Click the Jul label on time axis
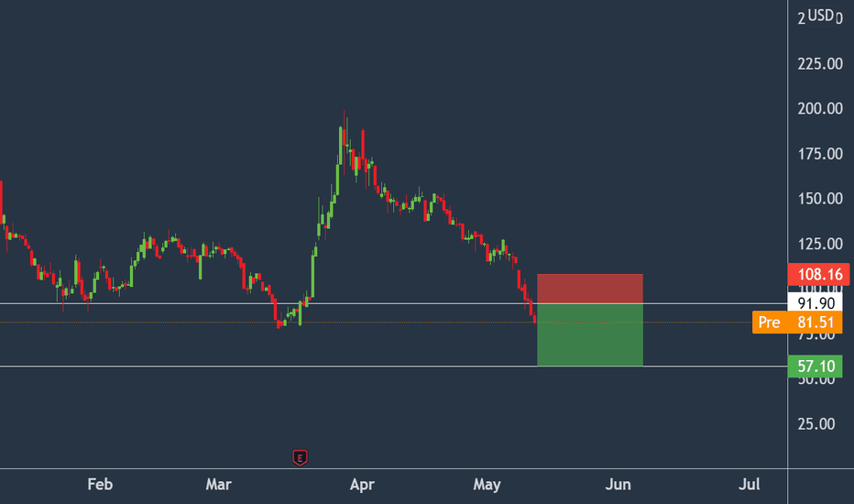The image size is (854, 504). tap(750, 485)
